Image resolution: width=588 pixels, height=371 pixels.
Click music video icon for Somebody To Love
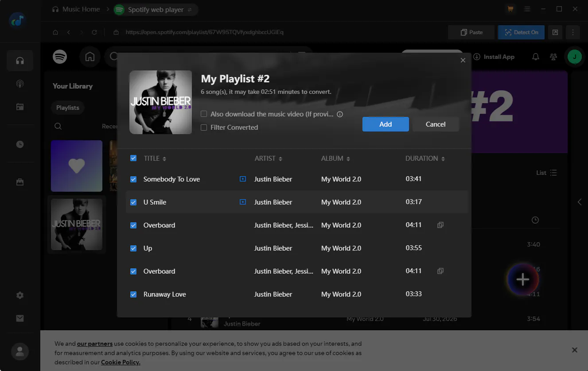coord(242,179)
